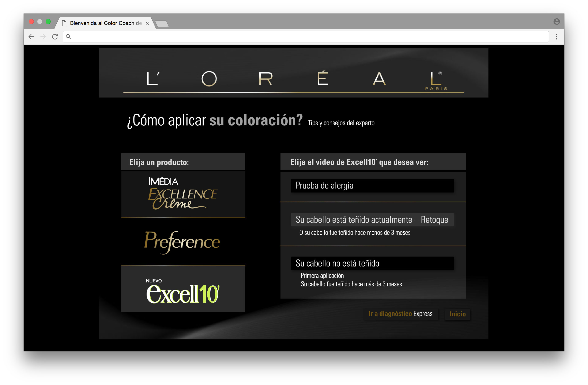Close the Color Coach tab
This screenshot has width=588, height=385.
147,23
